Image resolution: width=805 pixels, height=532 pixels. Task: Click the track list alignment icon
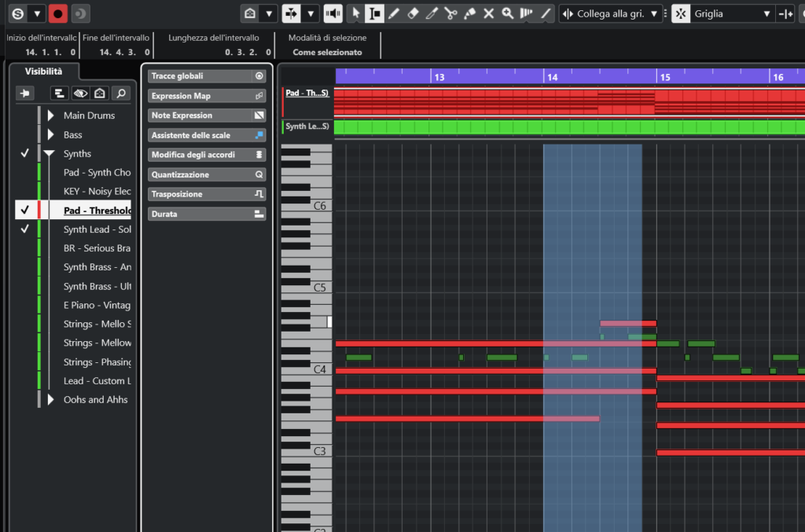[x=60, y=94]
